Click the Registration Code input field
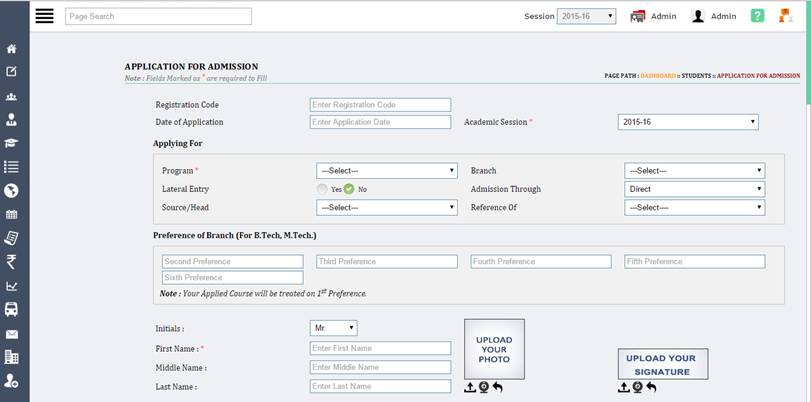Image resolution: width=811 pixels, height=402 pixels. tap(380, 105)
